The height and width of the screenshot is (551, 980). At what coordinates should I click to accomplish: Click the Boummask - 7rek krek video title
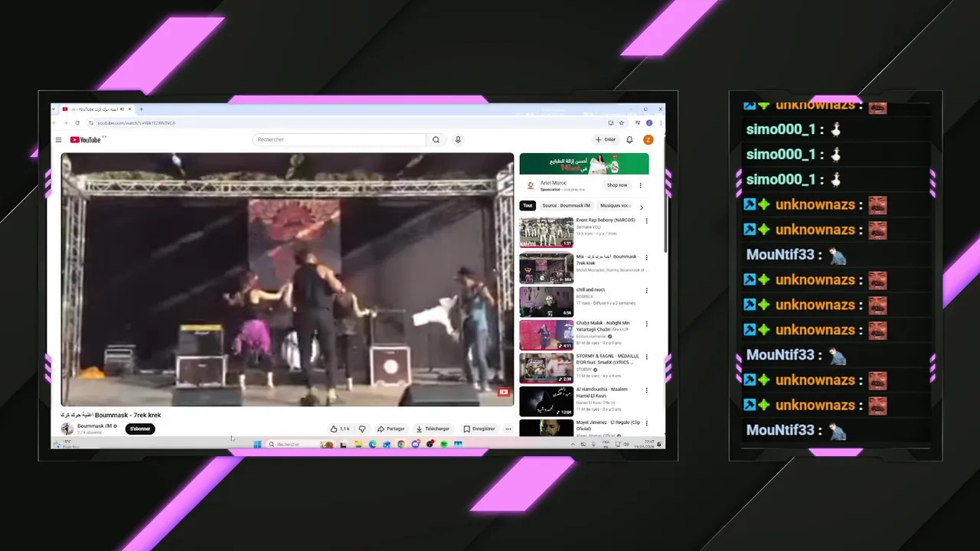click(x=111, y=415)
